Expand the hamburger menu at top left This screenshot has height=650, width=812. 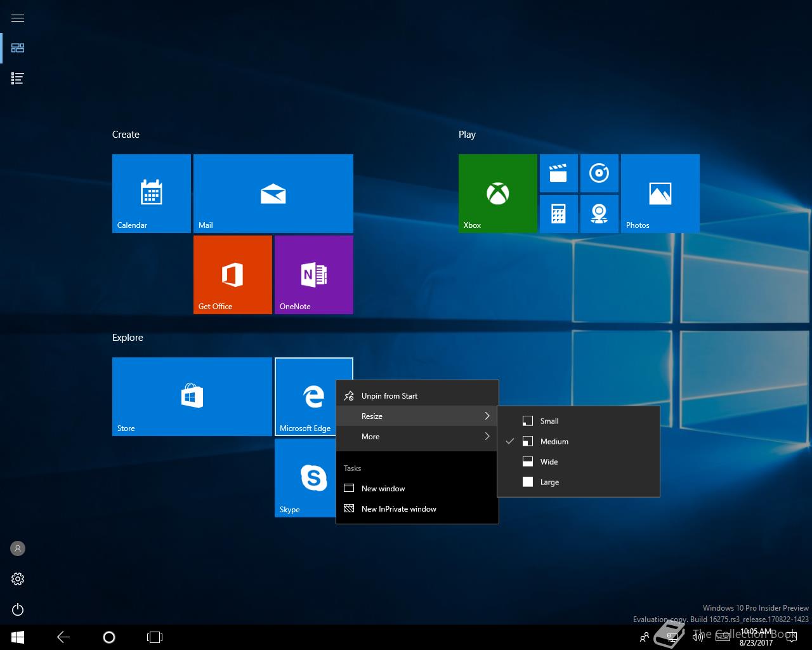pos(18,18)
